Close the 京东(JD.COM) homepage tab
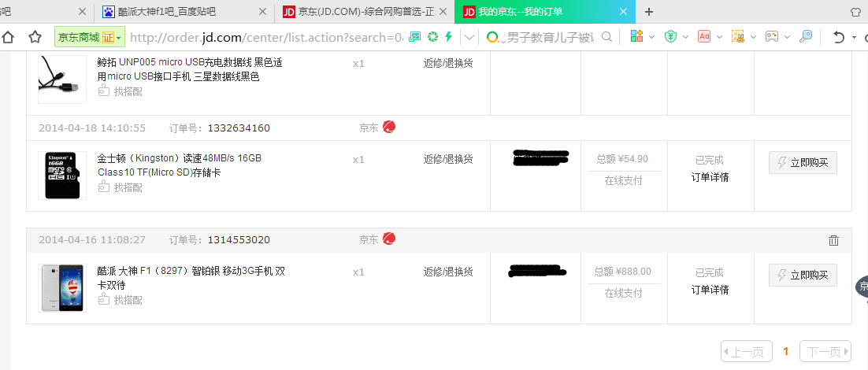The image size is (868, 370). tap(443, 12)
